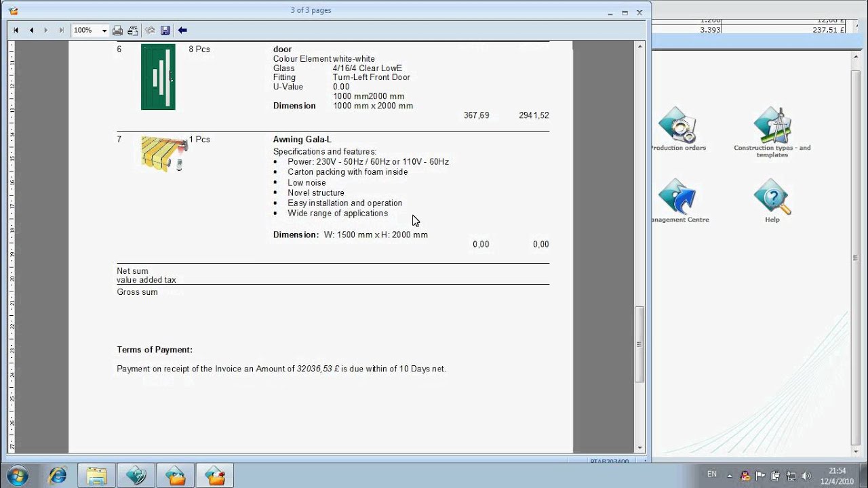Click the door total price '2941,52'

[x=534, y=115]
